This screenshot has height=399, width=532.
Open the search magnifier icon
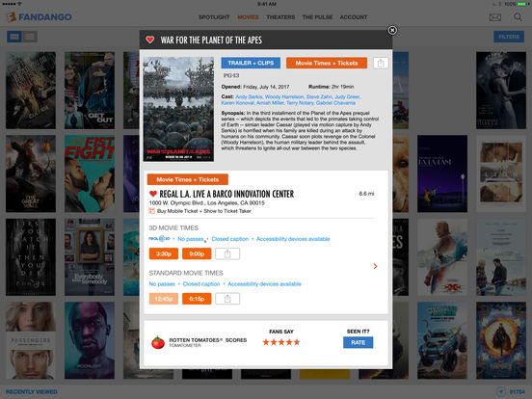[518, 16]
